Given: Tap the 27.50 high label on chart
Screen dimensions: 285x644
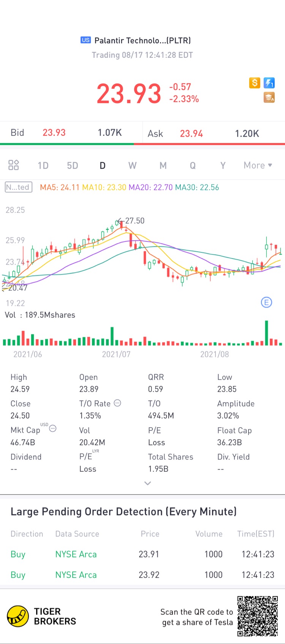Looking at the screenshot, I should (135, 220).
